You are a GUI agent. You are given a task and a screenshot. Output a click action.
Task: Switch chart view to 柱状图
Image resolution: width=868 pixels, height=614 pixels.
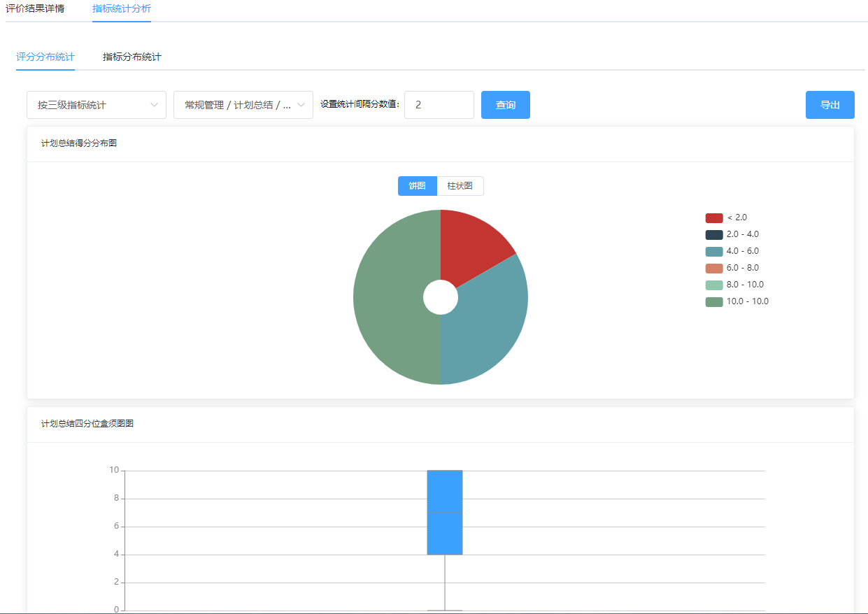460,186
